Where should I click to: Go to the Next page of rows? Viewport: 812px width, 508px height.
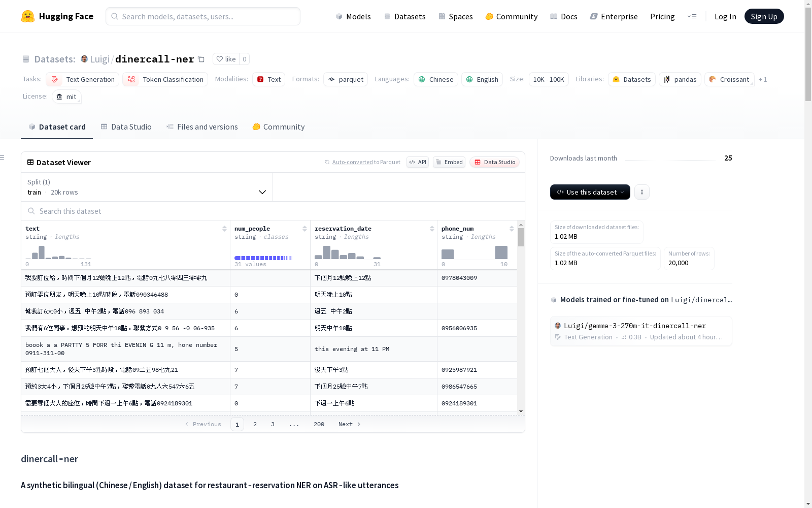[350, 424]
